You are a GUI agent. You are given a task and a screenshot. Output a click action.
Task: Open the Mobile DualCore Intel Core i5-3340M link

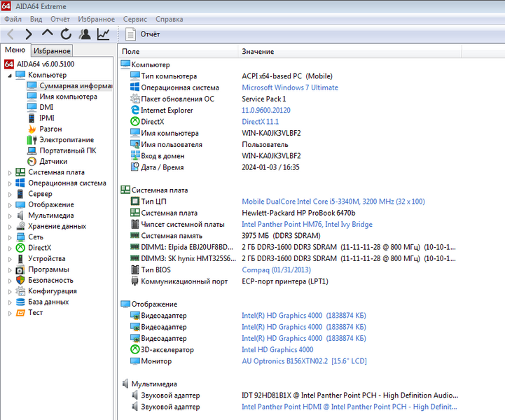click(x=333, y=202)
